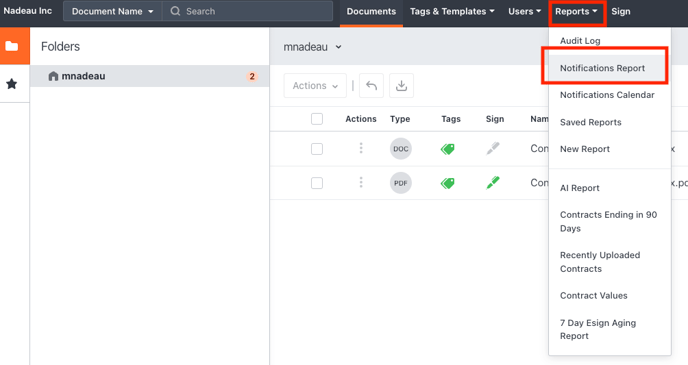Click green tag icon in DOC row
Viewport: 688px width, 365px height.
coord(448,149)
